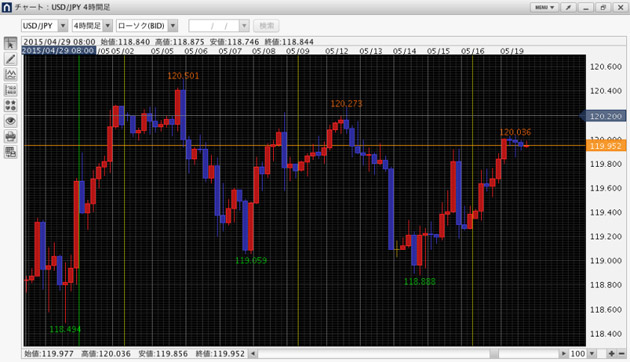This screenshot has height=362, width=630.
Task: Click the 検索 search button
Action: pyautogui.click(x=266, y=26)
